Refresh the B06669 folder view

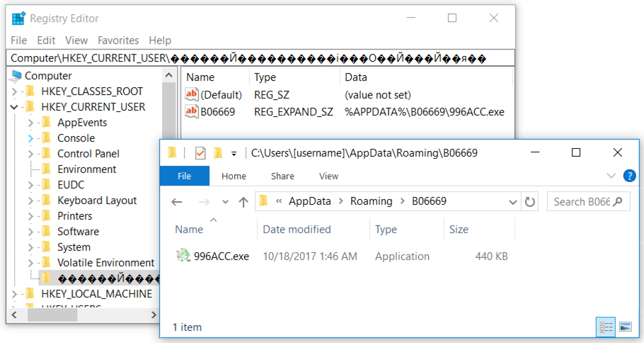click(530, 202)
